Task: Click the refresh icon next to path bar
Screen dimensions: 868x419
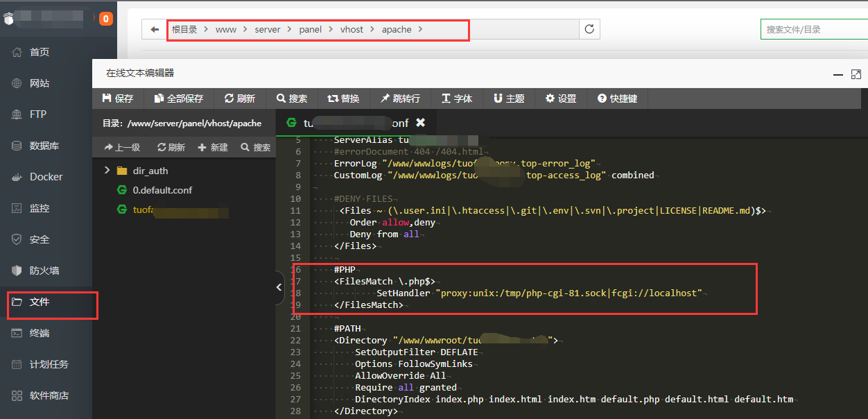Action: 589,29
